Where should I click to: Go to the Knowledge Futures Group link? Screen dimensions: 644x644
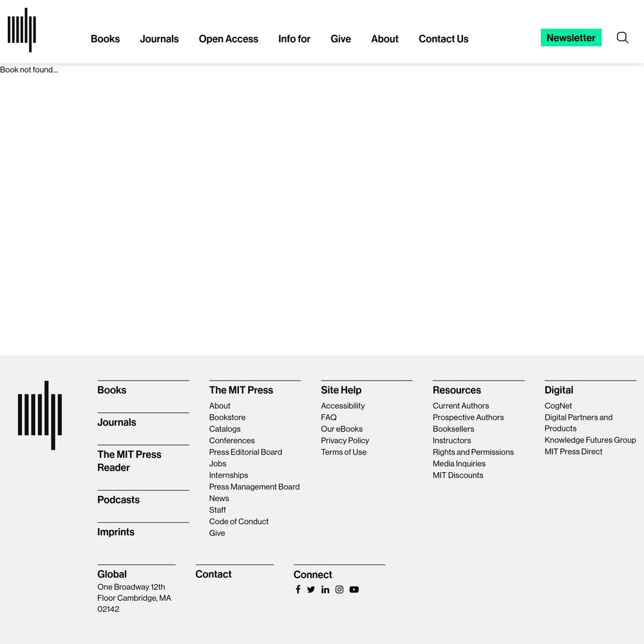coord(590,440)
